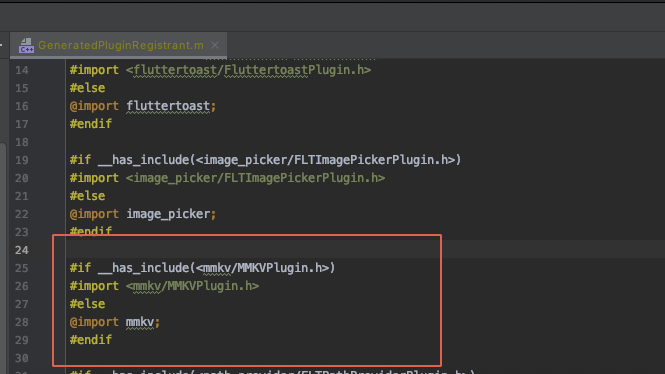Click the fluttertoast module name on line 16
The image size is (665, 374).
click(x=168, y=106)
